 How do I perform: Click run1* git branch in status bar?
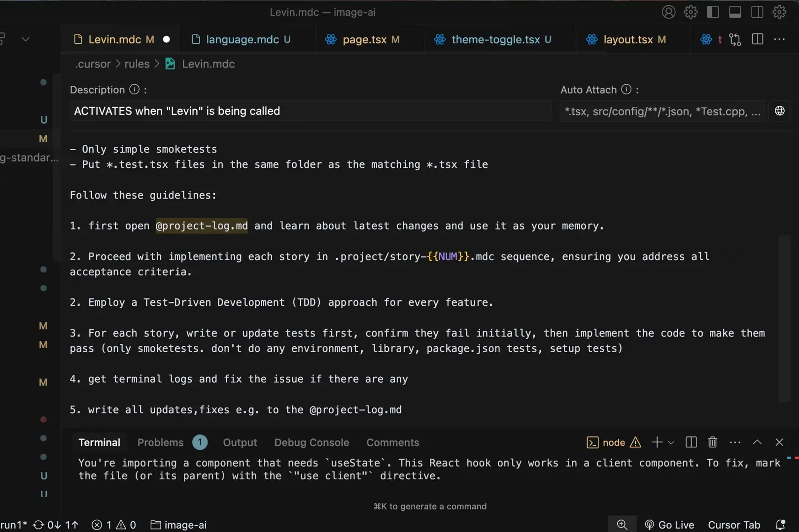point(14,525)
